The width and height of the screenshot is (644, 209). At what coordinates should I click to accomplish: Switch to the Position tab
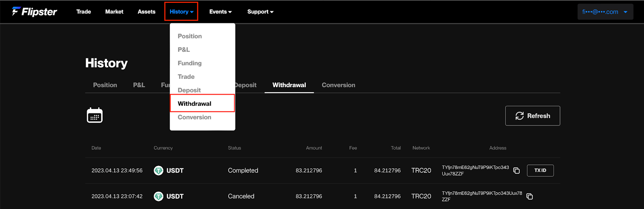105,85
